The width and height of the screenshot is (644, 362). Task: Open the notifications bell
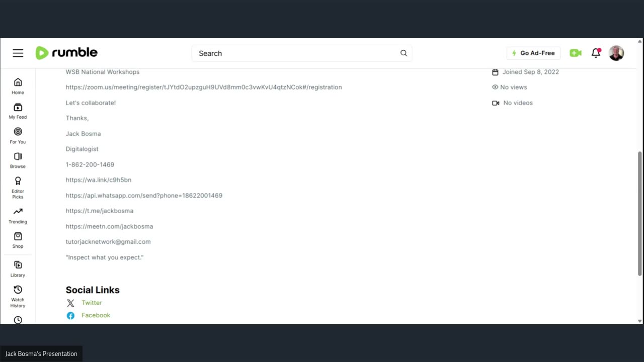coord(596,53)
